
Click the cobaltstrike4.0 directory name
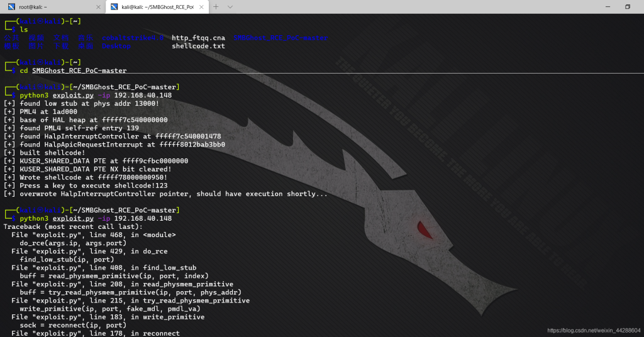(x=133, y=38)
